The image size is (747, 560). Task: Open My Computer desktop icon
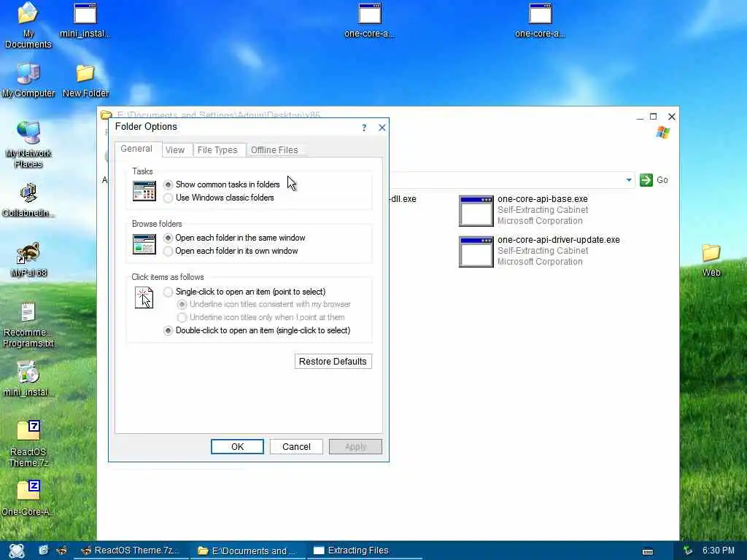coord(28,80)
